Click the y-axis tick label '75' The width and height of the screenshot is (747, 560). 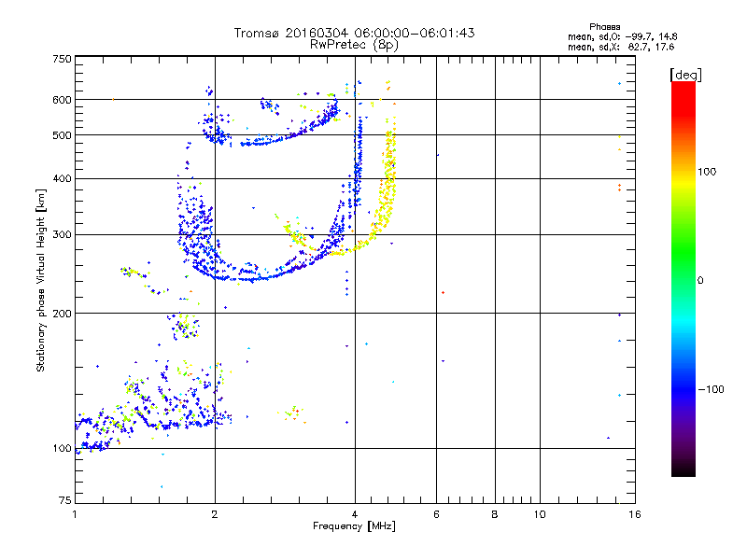point(65,500)
